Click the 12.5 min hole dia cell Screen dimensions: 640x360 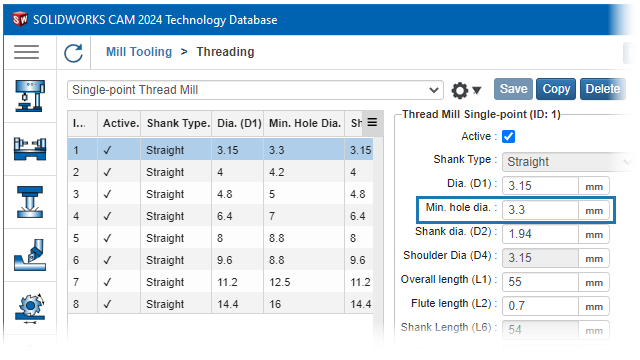[x=304, y=282]
